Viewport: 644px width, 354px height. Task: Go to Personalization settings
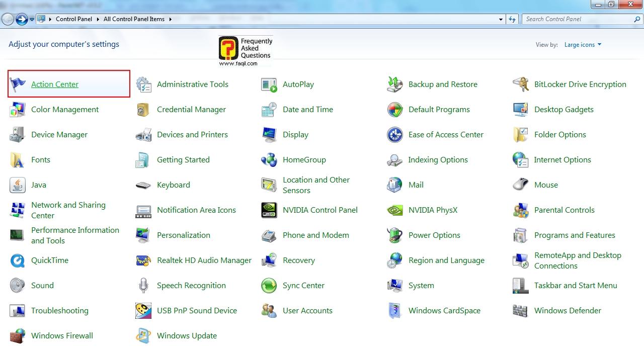[184, 235]
